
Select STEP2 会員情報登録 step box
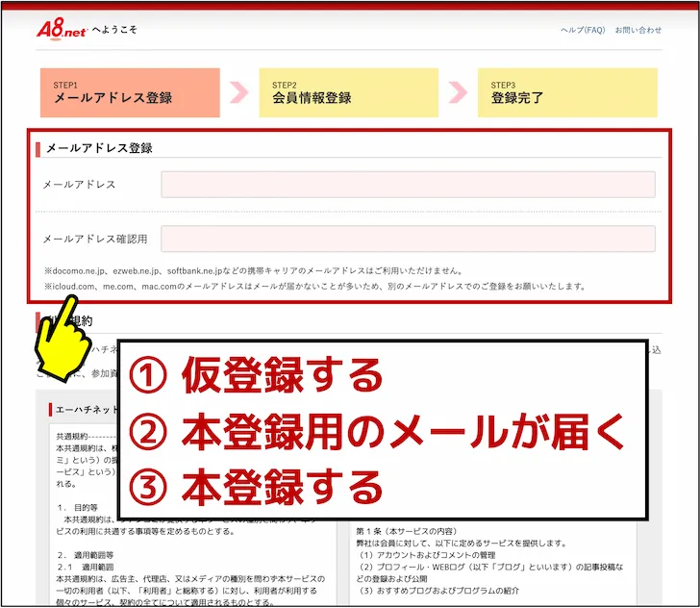tap(349, 92)
